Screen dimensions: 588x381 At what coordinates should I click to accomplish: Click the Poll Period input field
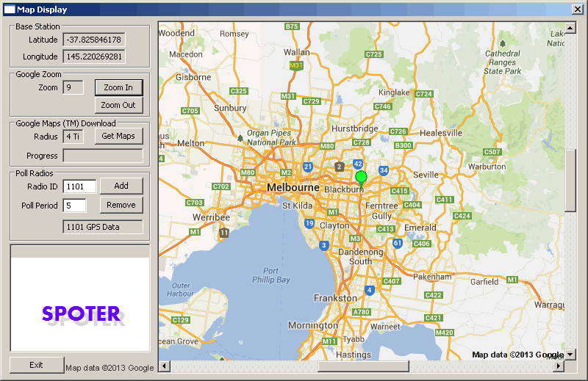pos(74,206)
